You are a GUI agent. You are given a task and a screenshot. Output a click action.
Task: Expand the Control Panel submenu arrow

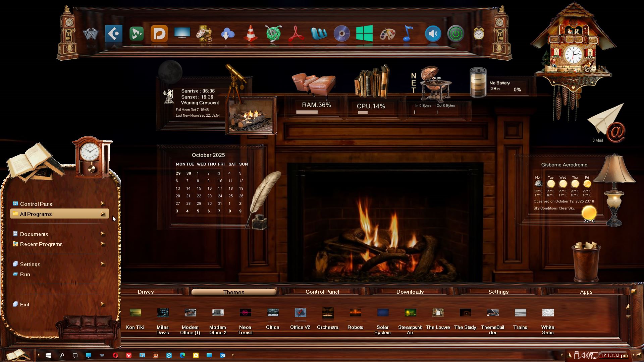(103, 204)
